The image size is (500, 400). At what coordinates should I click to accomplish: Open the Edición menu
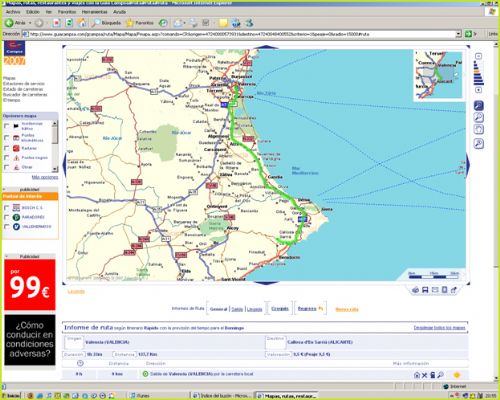coord(33,12)
